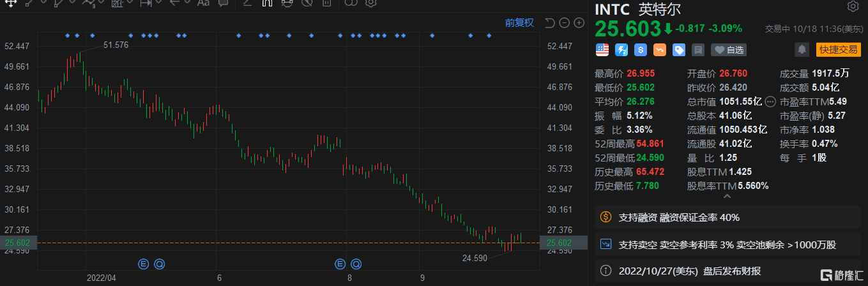Open quote panel settings gear
The height and width of the screenshot is (286, 868).
pos(853,7)
